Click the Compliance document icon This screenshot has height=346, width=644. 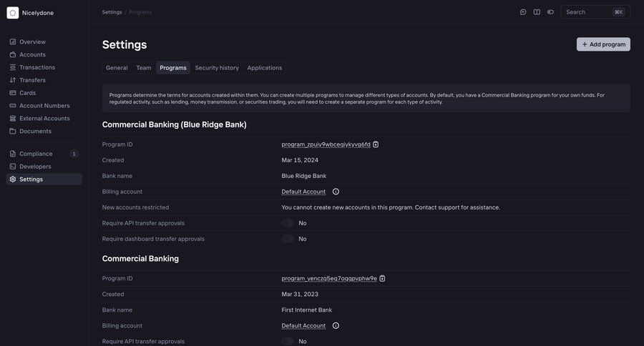tap(13, 154)
